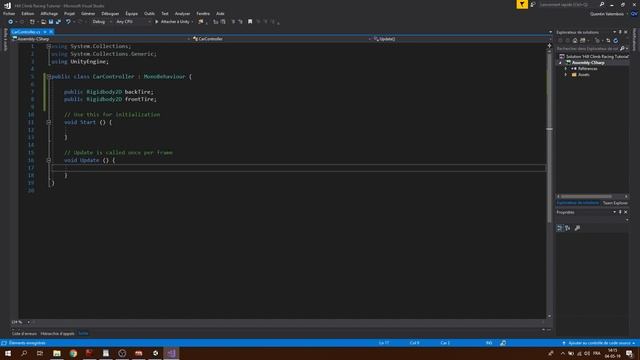This screenshot has height=360, width=640.
Task: Collapse the Start method code block
Action: (49, 122)
